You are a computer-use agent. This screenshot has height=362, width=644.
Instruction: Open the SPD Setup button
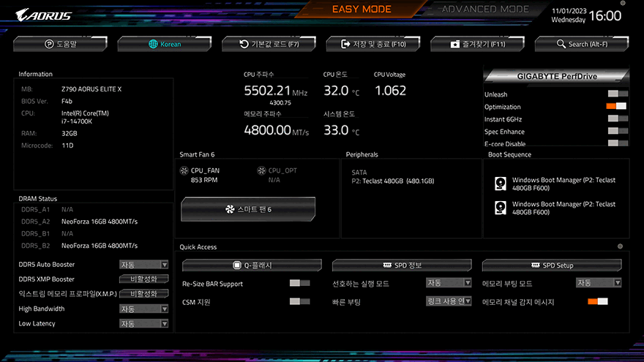(x=552, y=265)
